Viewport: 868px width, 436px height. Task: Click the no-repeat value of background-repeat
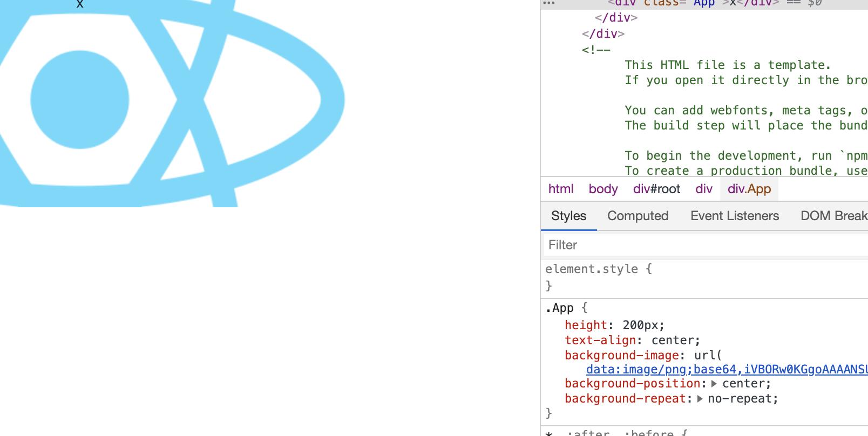[742, 399]
